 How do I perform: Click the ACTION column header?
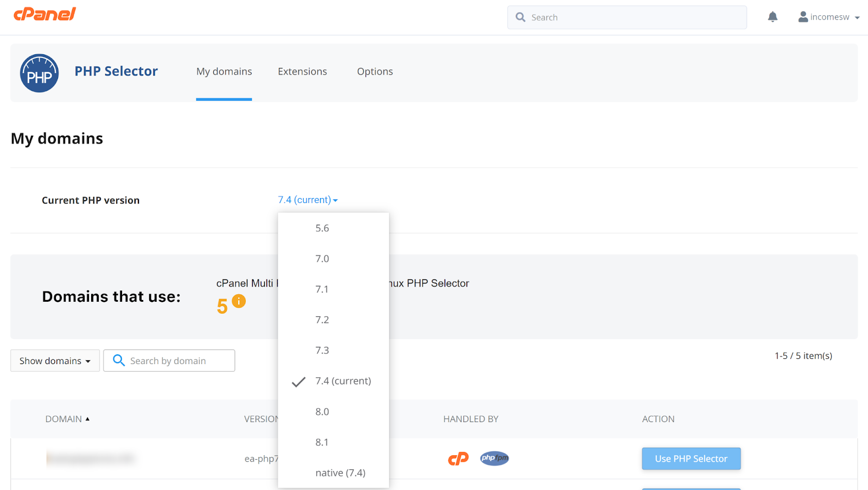pos(659,419)
